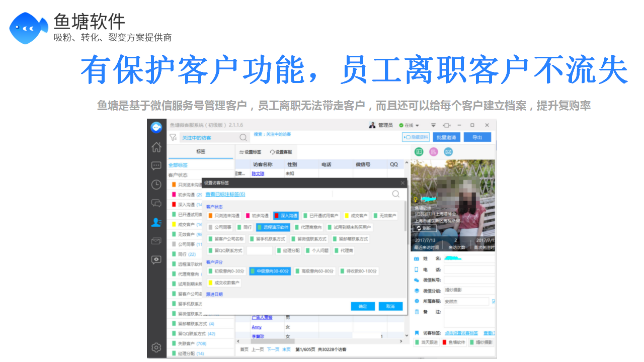
Task: Click 设置标签 toolbar item
Action: pyautogui.click(x=250, y=152)
